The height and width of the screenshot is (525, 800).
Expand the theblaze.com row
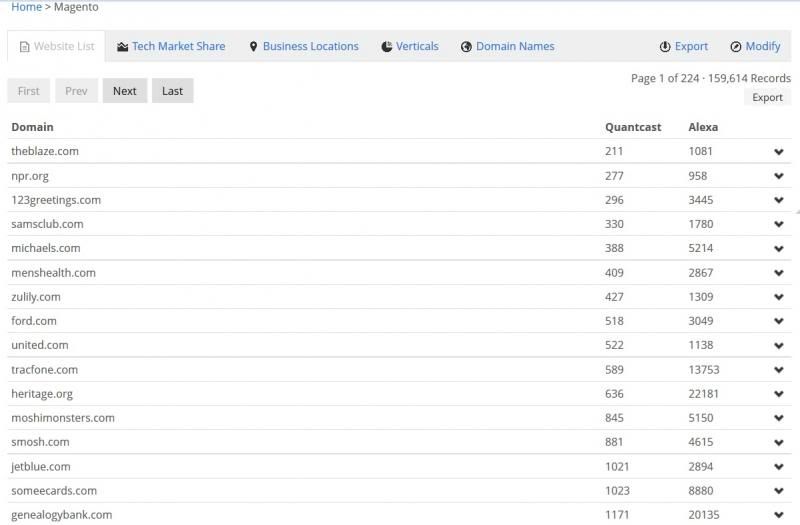pos(779,152)
